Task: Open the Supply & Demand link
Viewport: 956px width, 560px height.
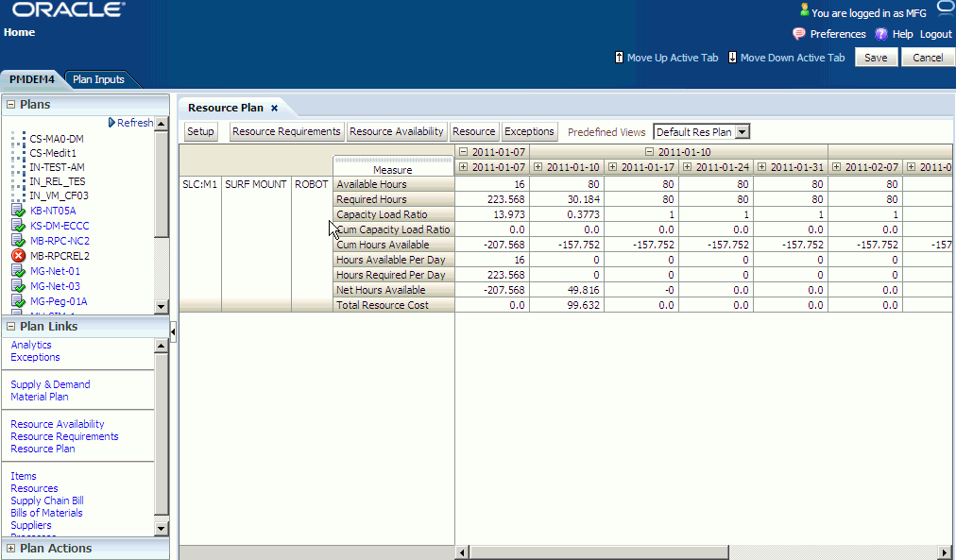Action: tap(50, 384)
